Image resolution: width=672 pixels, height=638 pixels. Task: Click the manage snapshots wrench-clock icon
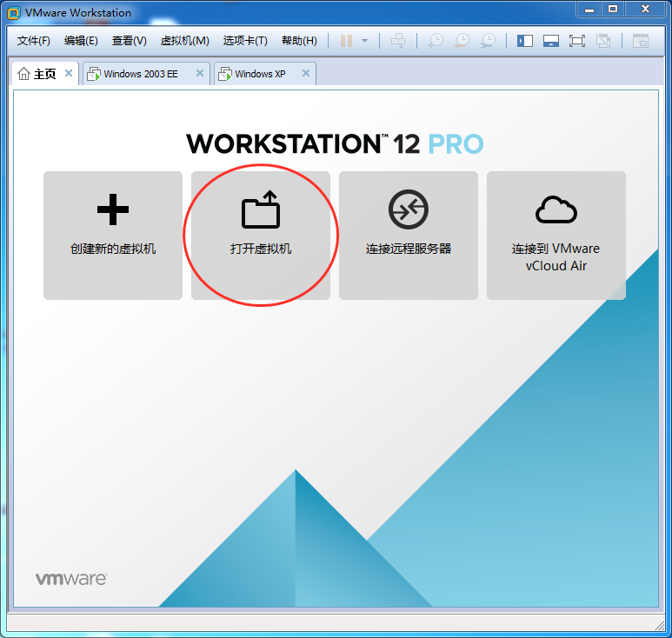[x=489, y=41]
